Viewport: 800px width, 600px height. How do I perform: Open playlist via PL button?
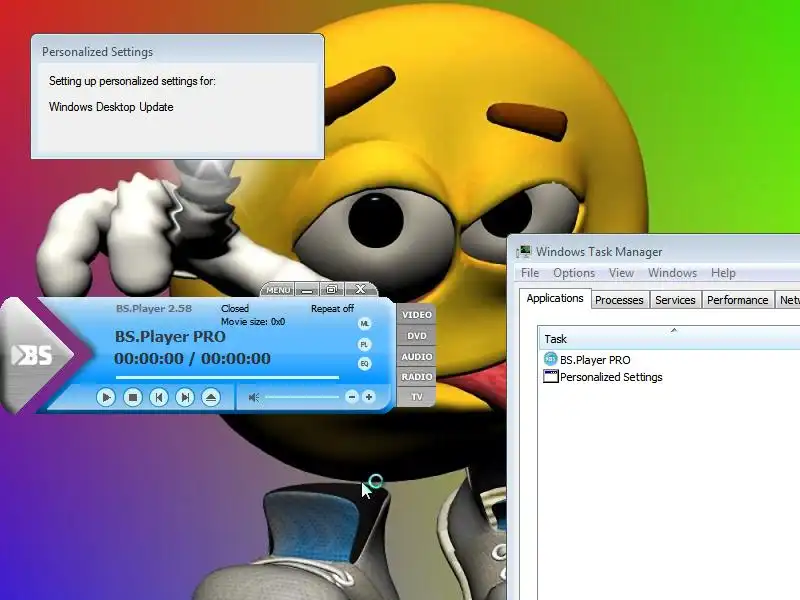[364, 344]
